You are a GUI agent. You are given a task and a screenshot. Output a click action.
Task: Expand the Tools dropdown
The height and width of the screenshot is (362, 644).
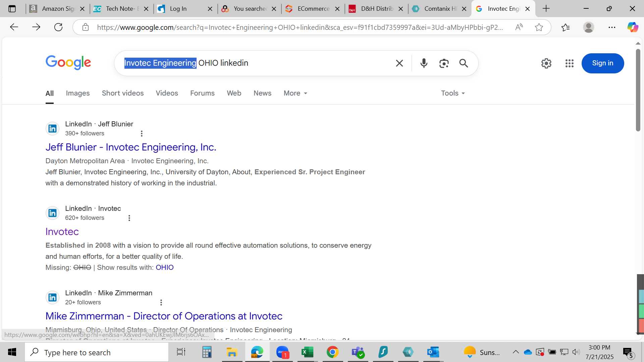453,93
